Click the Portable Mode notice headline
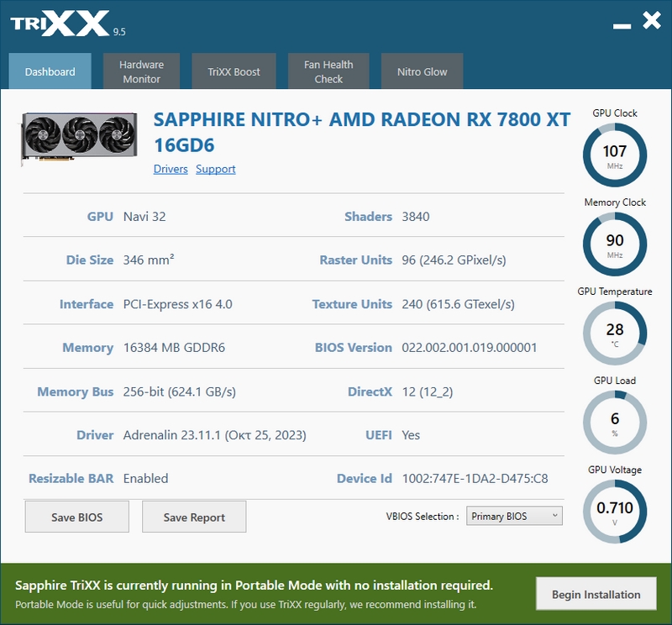Image resolution: width=672 pixels, height=625 pixels. coord(255,586)
